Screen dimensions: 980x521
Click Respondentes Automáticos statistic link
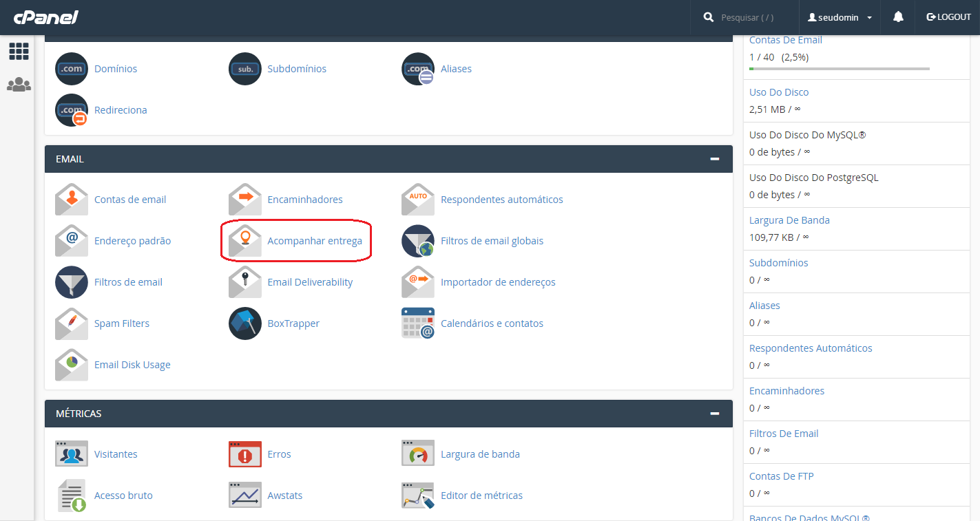[811, 348]
